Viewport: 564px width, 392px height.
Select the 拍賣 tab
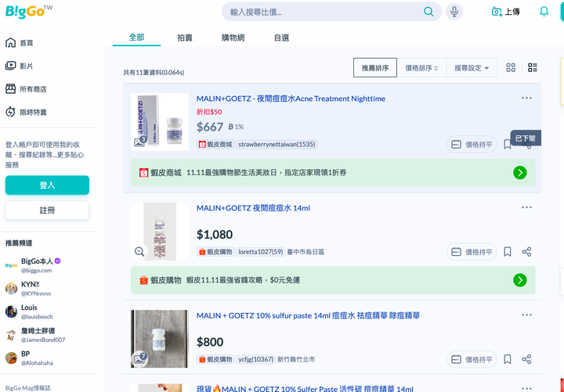pyautogui.click(x=185, y=38)
